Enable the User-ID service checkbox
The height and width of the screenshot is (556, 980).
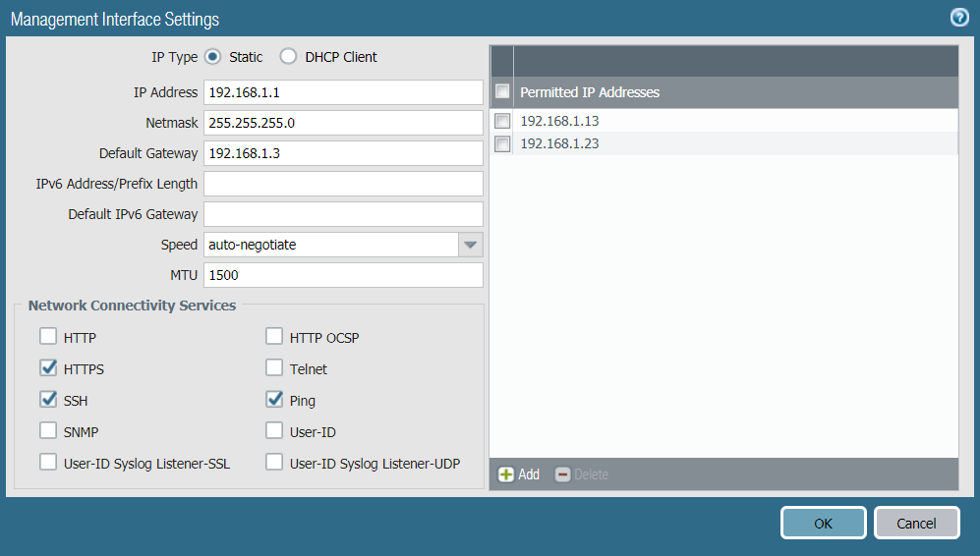pyautogui.click(x=274, y=430)
